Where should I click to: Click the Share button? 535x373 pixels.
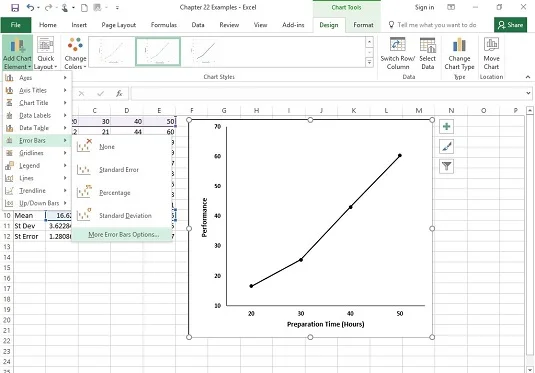510,25
